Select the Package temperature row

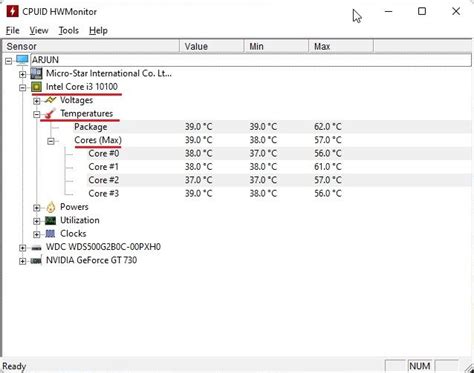tap(272, 127)
